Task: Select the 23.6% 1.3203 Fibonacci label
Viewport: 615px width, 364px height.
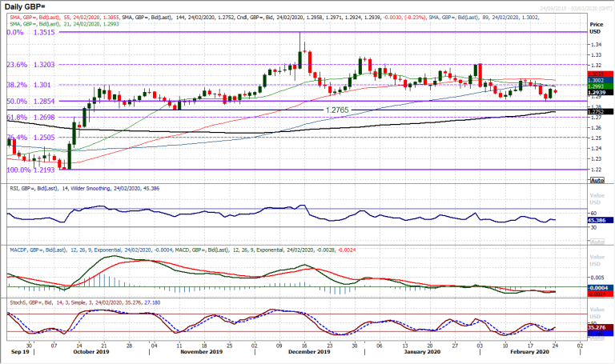Action: [x=30, y=65]
